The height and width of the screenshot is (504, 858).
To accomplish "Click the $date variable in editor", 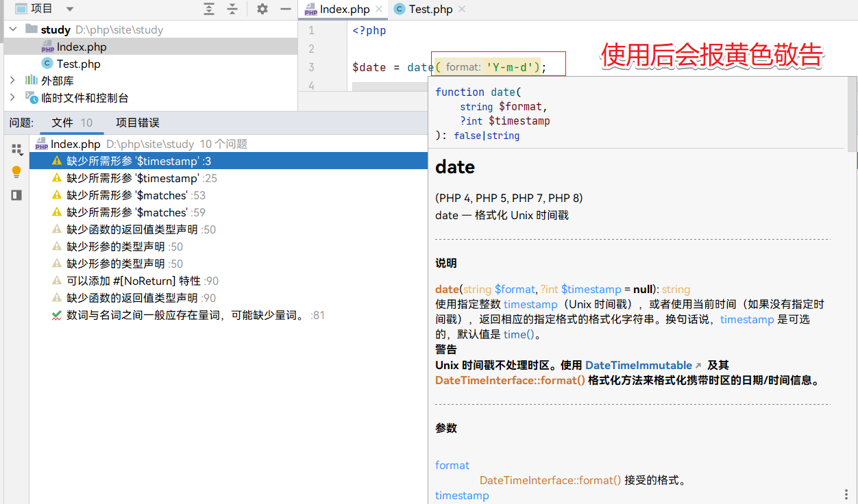I will 369,67.
